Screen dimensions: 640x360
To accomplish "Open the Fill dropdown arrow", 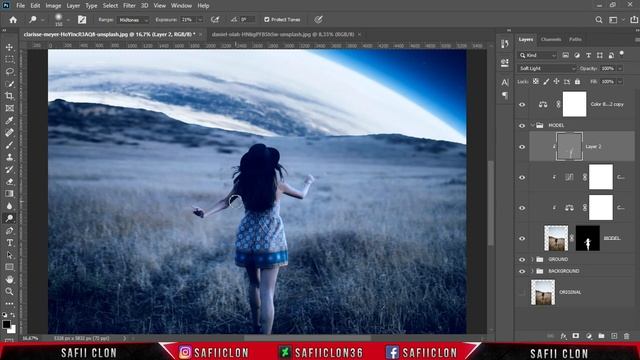I will pos(620,82).
